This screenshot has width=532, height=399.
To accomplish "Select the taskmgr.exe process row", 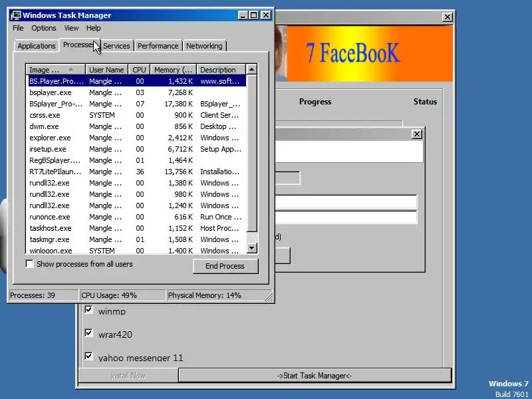I will point(136,239).
